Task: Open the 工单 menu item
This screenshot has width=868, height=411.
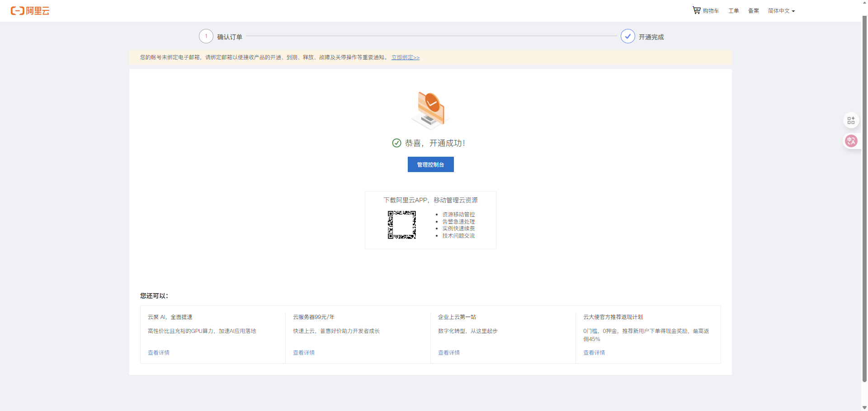Action: click(733, 11)
